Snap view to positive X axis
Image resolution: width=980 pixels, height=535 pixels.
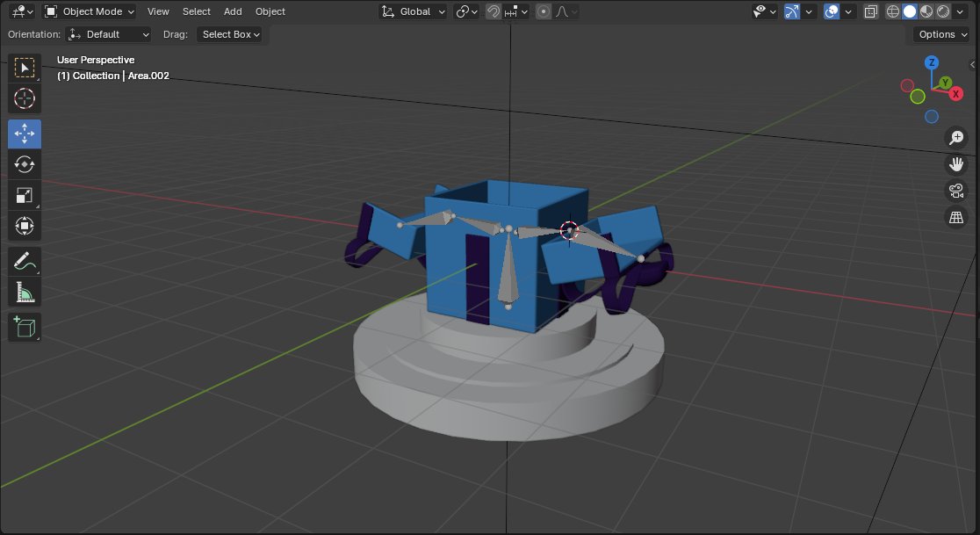click(x=955, y=94)
